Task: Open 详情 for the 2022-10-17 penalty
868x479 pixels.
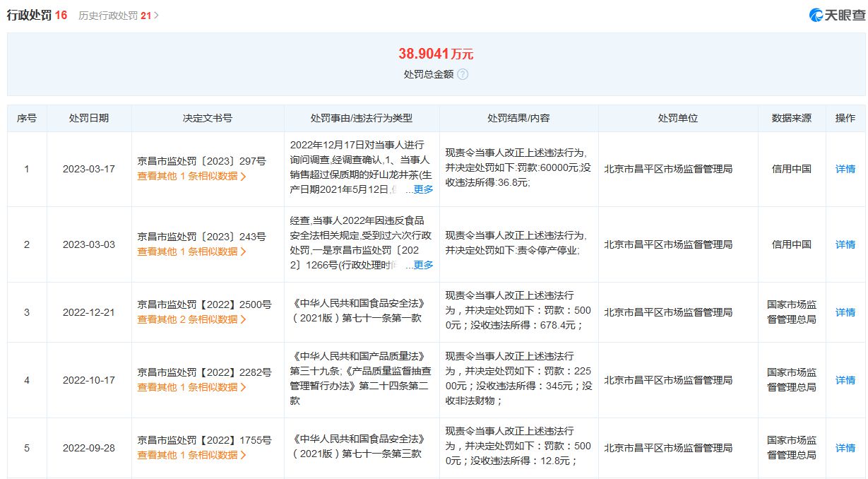Action: (845, 380)
